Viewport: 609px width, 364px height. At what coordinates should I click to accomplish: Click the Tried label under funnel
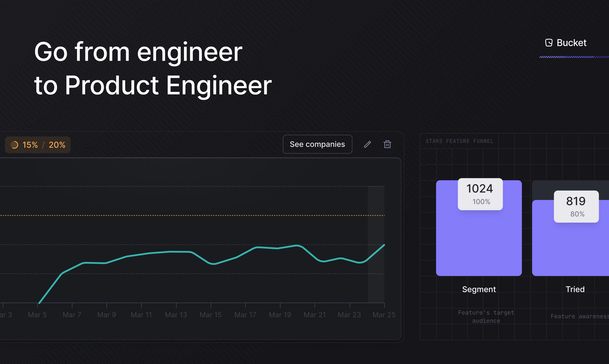[x=575, y=289]
